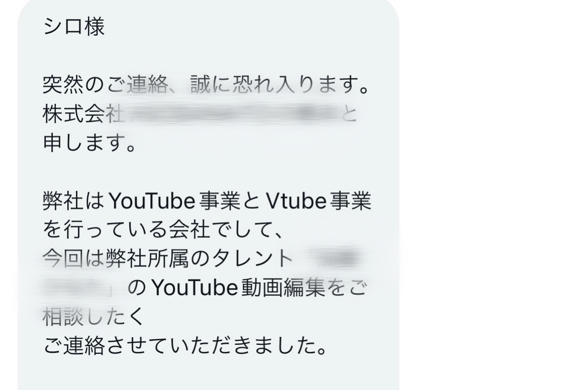Viewport: 588px width, 390px height.
Task: Click the シロ様 greeting line
Action: pyautogui.click(x=74, y=27)
